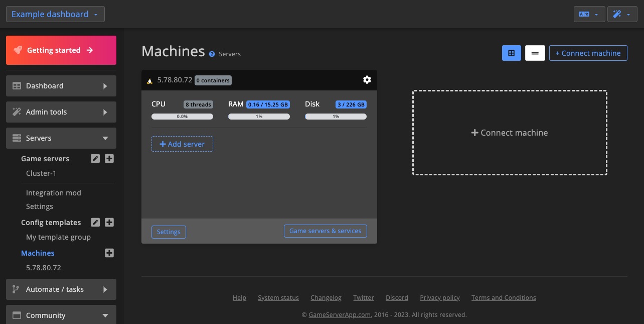
Task: Open Integration mod in the sidebar
Action: (53, 192)
